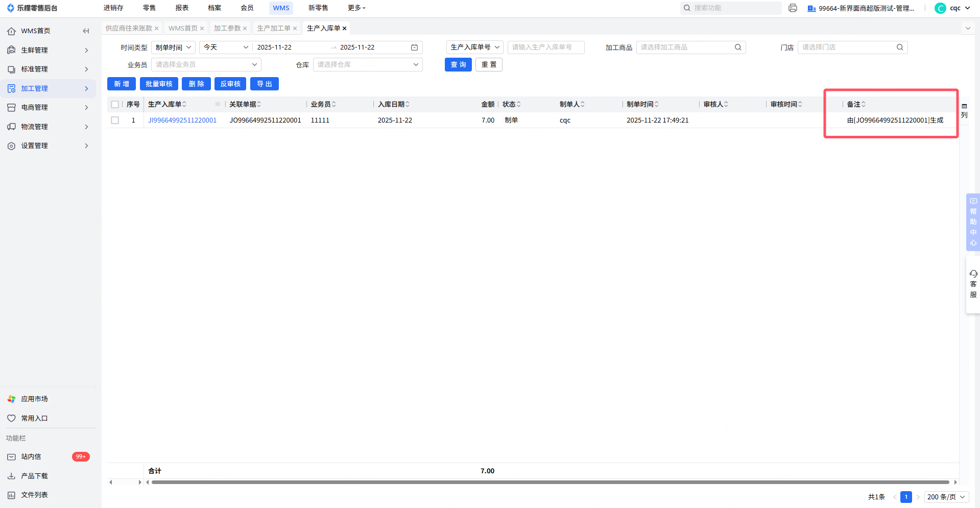Open column settings 列 icon
This screenshot has height=508, width=980.
tap(964, 111)
